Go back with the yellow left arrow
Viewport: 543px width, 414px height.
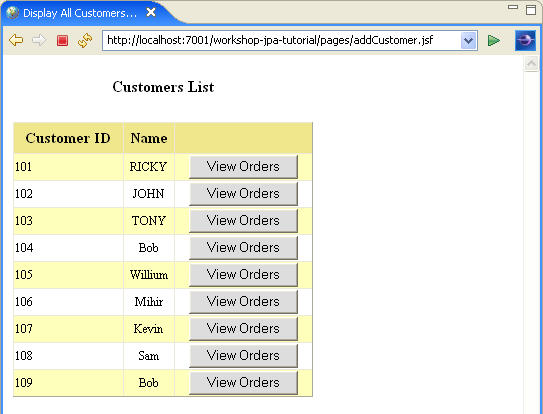pos(16,40)
